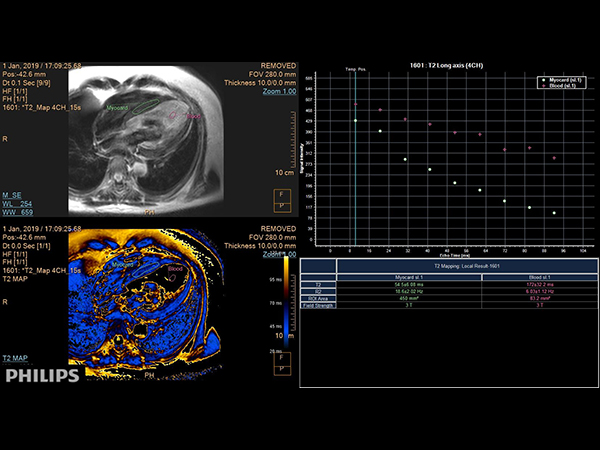Open the WW 659 window width link
This screenshot has width=600, height=450.
click(18, 212)
